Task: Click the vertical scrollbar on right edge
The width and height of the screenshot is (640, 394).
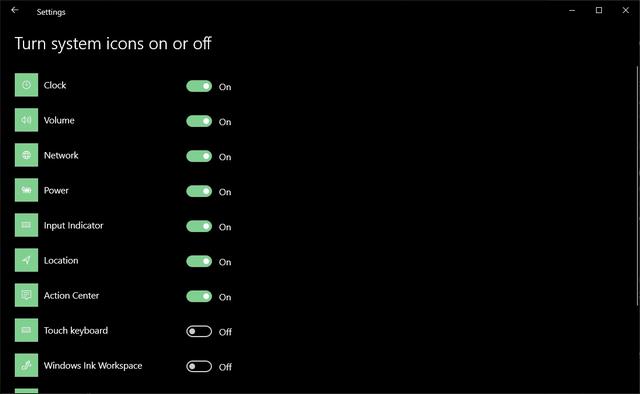Action: coord(638,186)
